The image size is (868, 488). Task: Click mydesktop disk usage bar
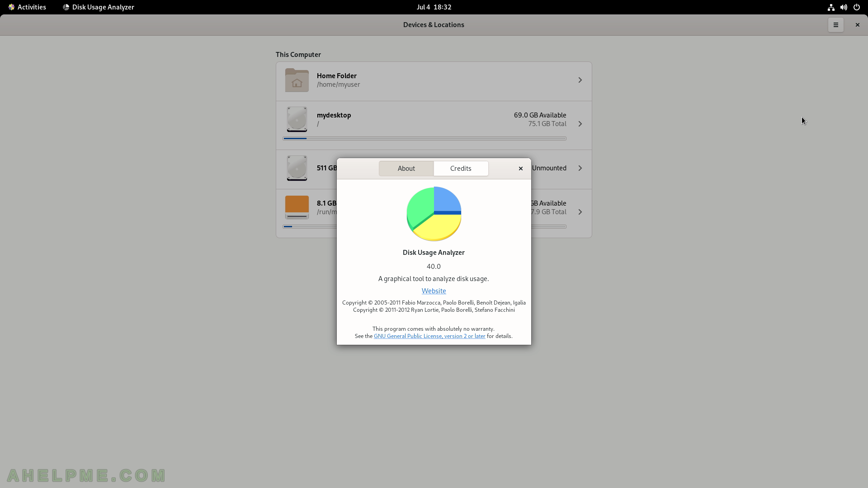click(425, 138)
